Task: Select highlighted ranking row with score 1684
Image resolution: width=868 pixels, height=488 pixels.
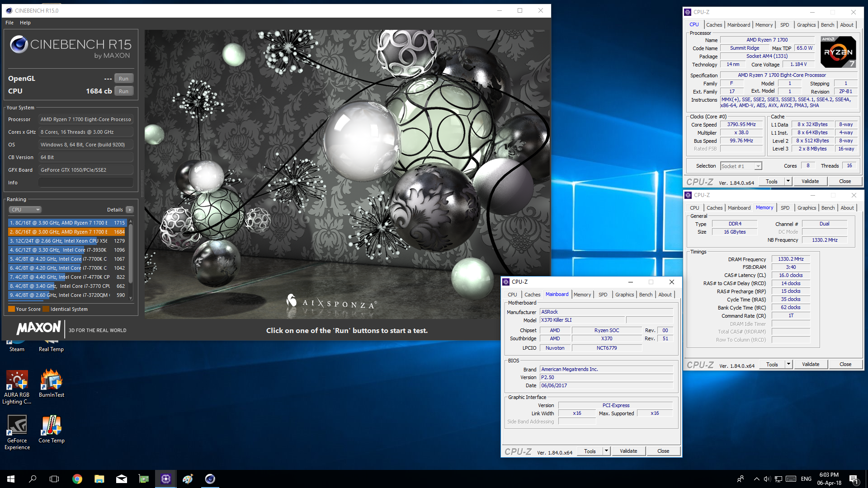Action: [x=67, y=232]
